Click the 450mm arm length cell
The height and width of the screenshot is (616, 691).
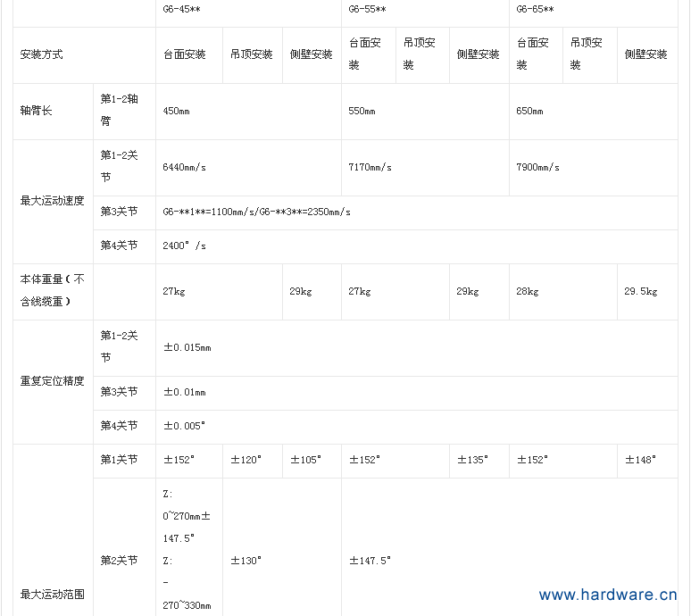tap(176, 112)
